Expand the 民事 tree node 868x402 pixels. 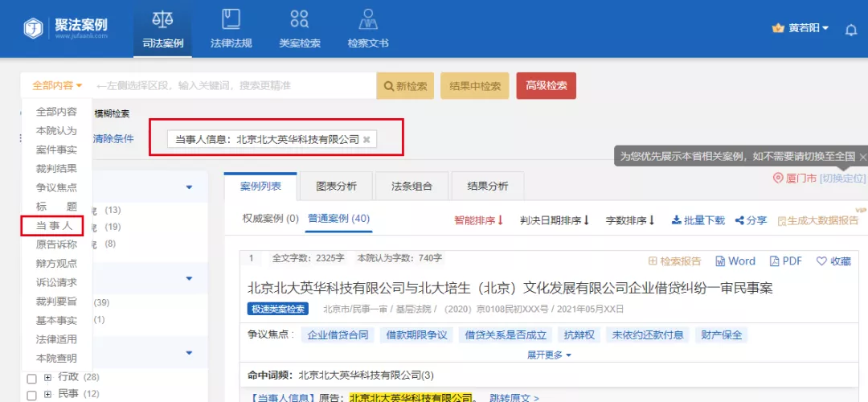pos(47,394)
